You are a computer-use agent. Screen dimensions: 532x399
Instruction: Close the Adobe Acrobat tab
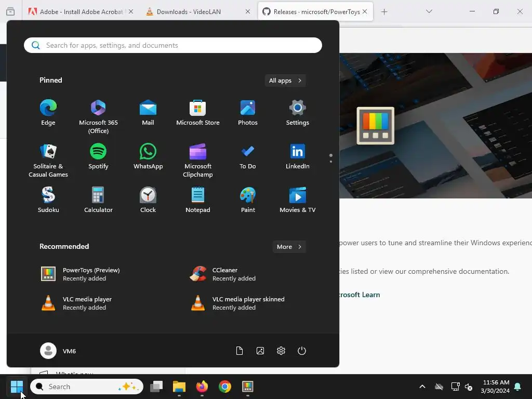[x=131, y=11]
